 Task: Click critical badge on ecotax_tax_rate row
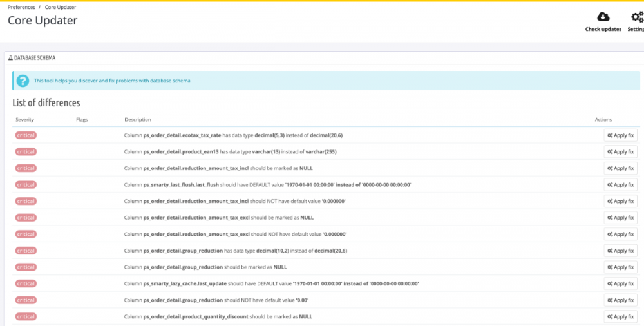coord(26,135)
